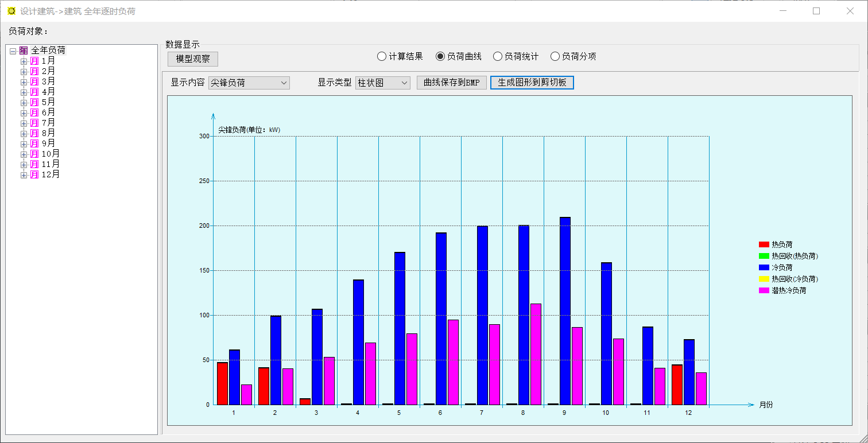Image resolution: width=868 pixels, height=443 pixels.
Task: Click the 10月 month icon in tree
Action: [x=34, y=154]
